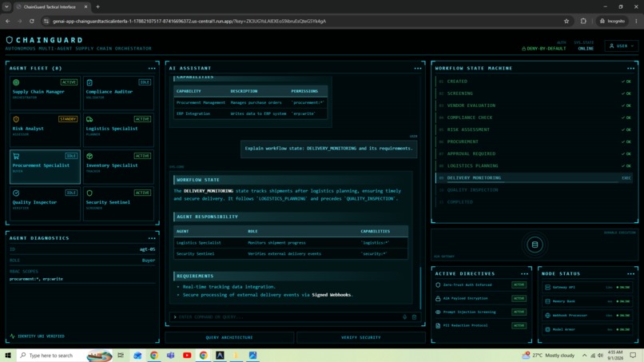Viewport: 644px width, 362px height.
Task: Click the Zero-Trust Auth Enforced shield icon
Action: pyautogui.click(x=438, y=284)
